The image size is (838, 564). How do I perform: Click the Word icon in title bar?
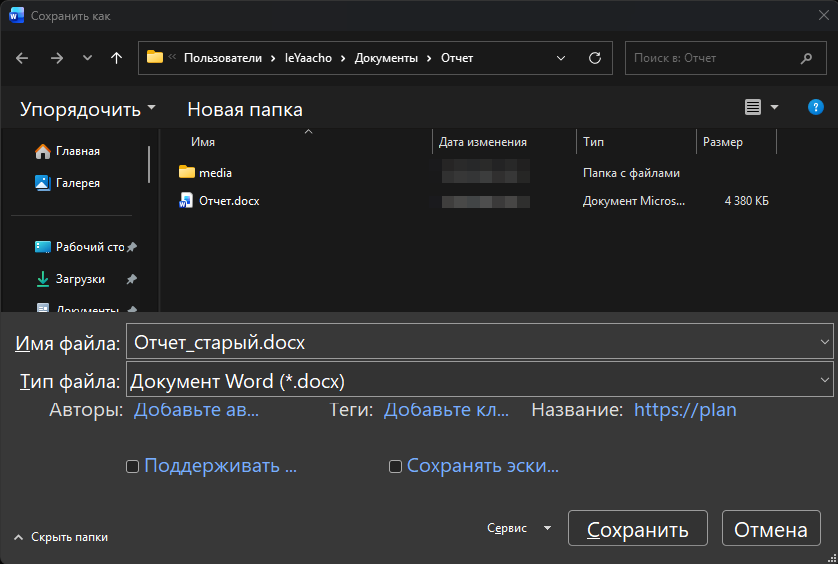pyautogui.click(x=17, y=16)
